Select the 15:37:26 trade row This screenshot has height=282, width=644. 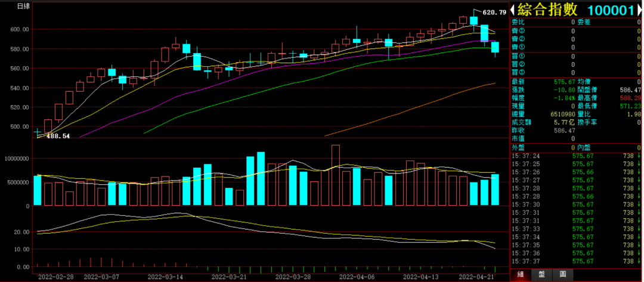click(x=576, y=172)
